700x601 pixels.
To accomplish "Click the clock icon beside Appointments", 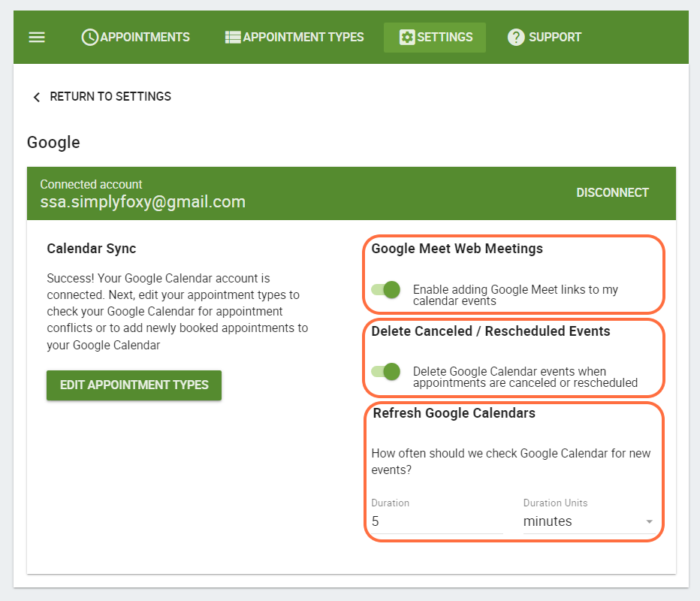I will (89, 37).
